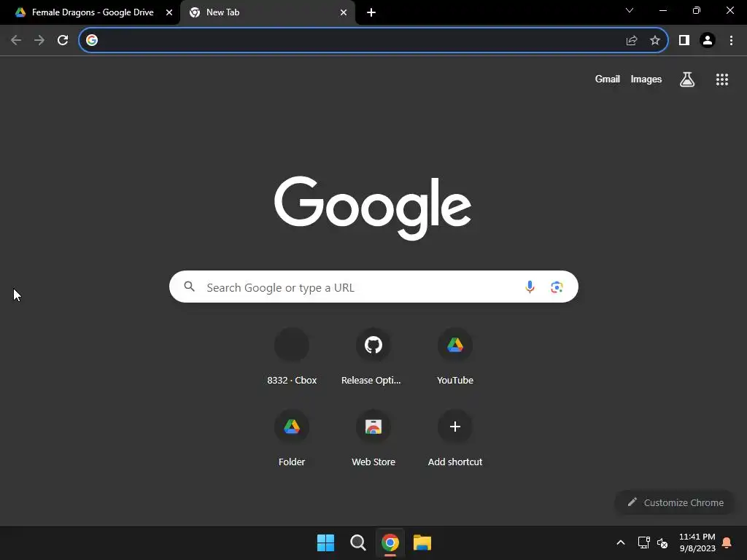This screenshot has height=560, width=747.
Task: Close the New Tab tab
Action: pyautogui.click(x=344, y=13)
